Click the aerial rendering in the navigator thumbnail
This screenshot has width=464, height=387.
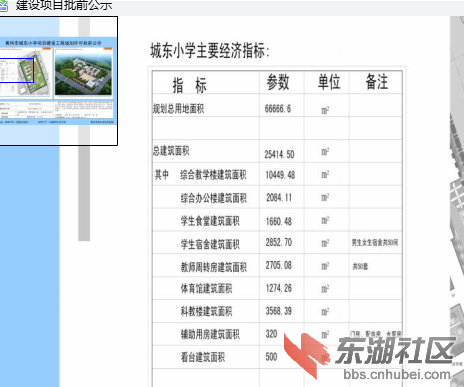pos(83,73)
